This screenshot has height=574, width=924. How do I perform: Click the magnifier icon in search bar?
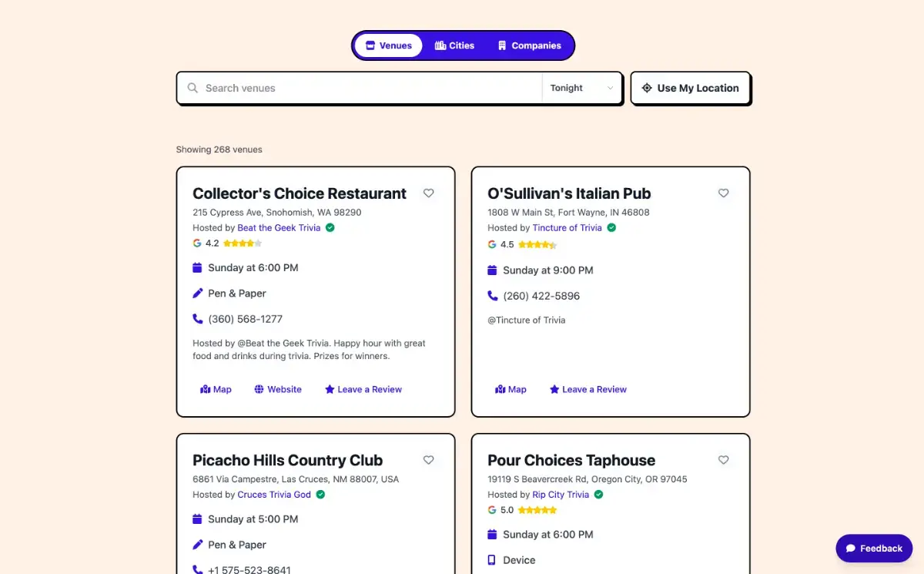pos(192,88)
